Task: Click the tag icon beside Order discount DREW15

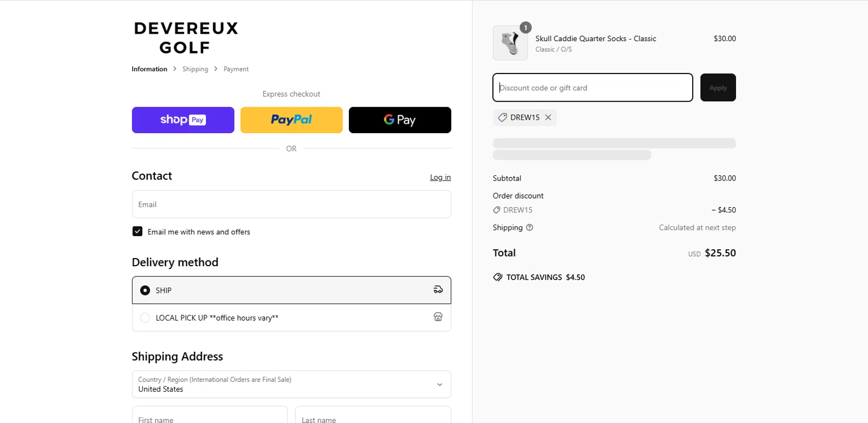Action: [496, 210]
